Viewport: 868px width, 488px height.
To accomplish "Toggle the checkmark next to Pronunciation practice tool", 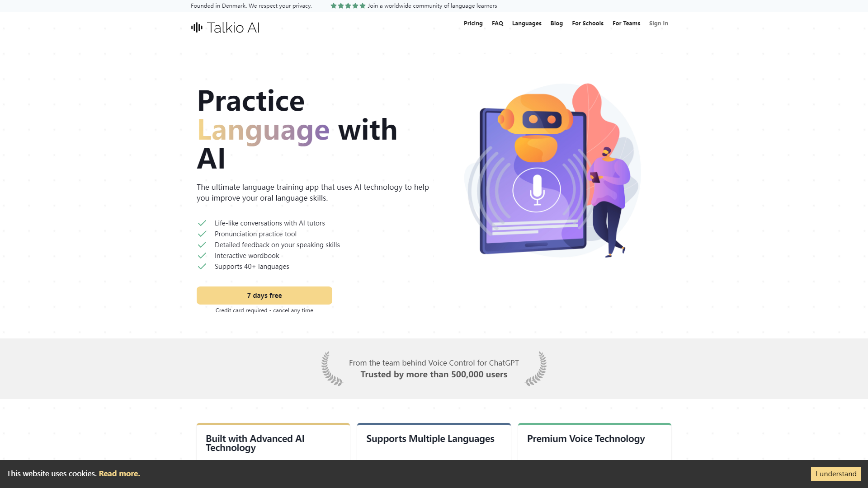I will 202,234.
